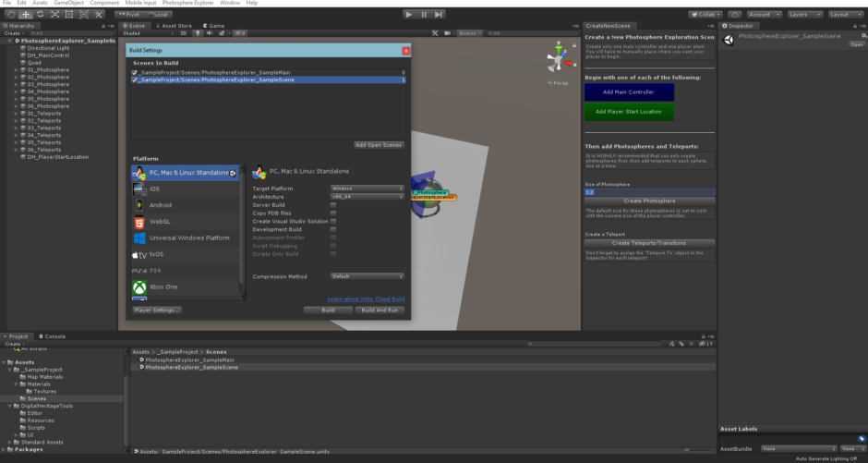Click the Build And Run button

(x=380, y=311)
